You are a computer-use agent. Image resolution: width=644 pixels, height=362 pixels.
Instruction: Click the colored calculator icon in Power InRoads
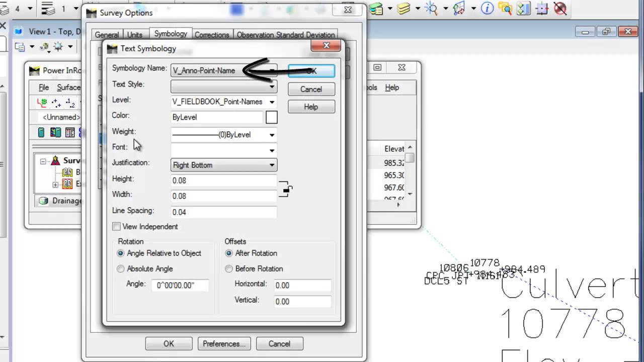point(55,132)
